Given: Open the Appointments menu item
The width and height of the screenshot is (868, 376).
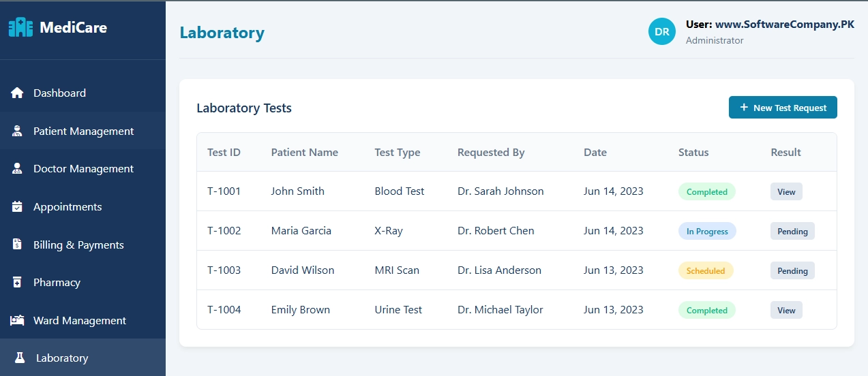Looking at the screenshot, I should tap(68, 207).
